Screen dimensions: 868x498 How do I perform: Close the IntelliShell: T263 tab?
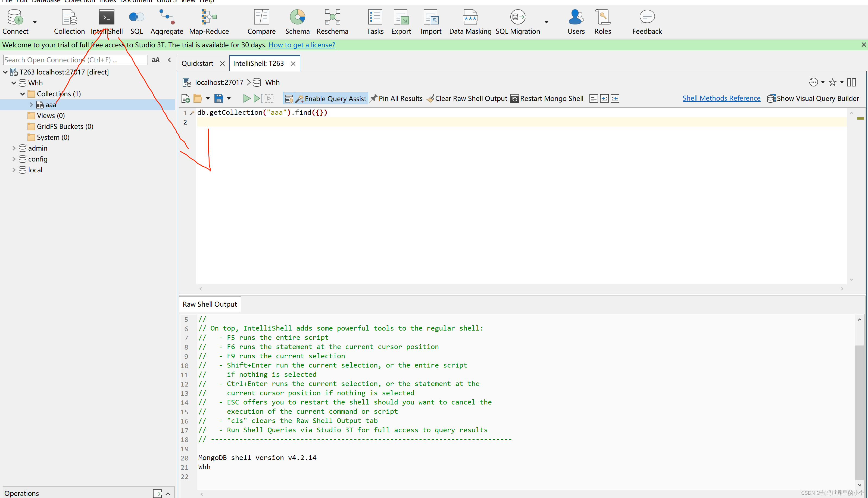pyautogui.click(x=293, y=64)
